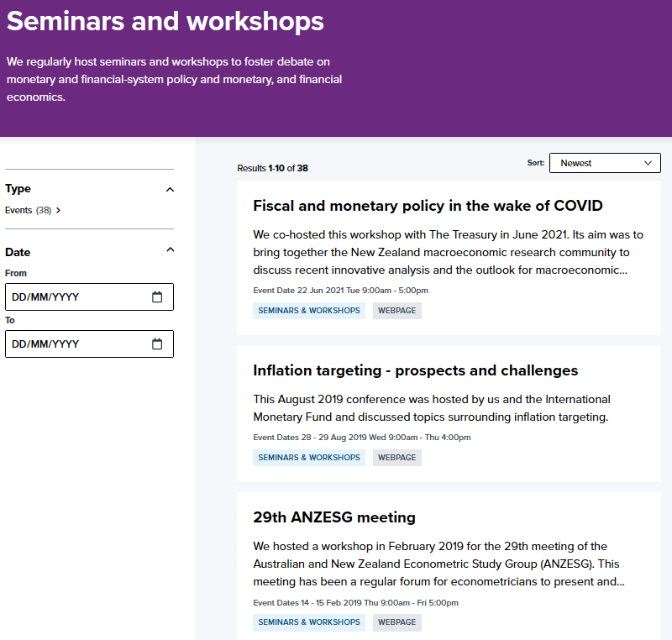Click Seminars & Workshops tag under Inflation targeting

click(309, 458)
